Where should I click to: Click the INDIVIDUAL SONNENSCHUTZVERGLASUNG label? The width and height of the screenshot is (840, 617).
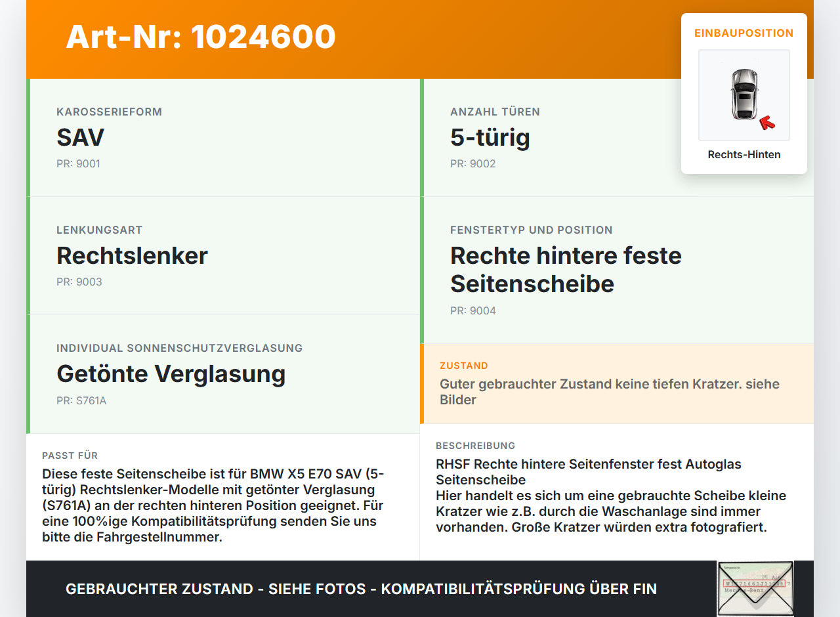[180, 348]
